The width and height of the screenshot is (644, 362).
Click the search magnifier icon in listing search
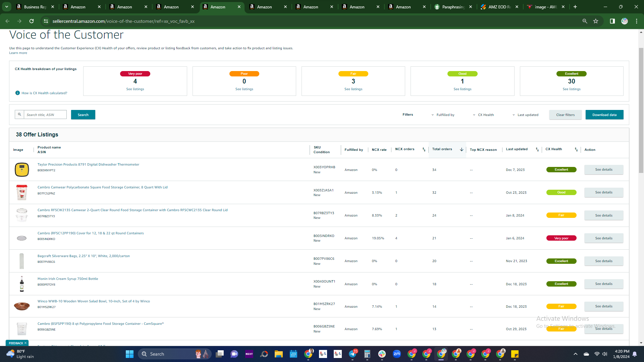coord(19,115)
